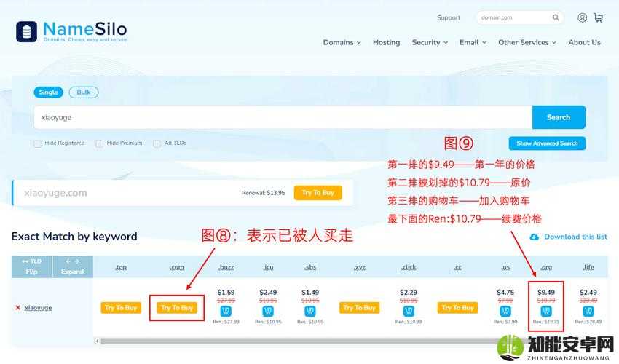Click Try To Buy under .top
Screen dimensions: 619x364
pyautogui.click(x=121, y=307)
